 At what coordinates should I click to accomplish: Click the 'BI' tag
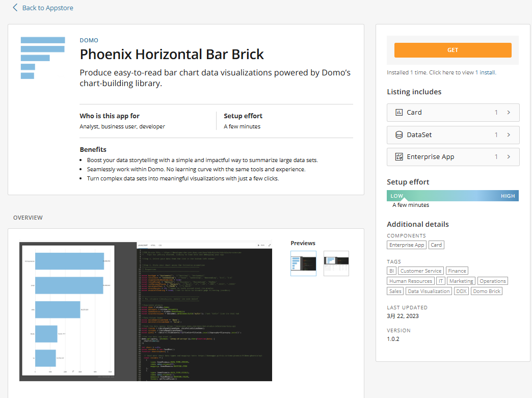coord(391,271)
